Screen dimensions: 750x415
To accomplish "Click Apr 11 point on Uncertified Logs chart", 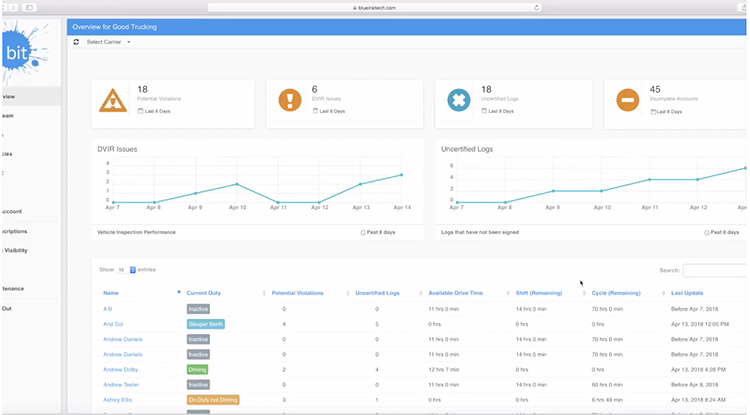I will [650, 180].
